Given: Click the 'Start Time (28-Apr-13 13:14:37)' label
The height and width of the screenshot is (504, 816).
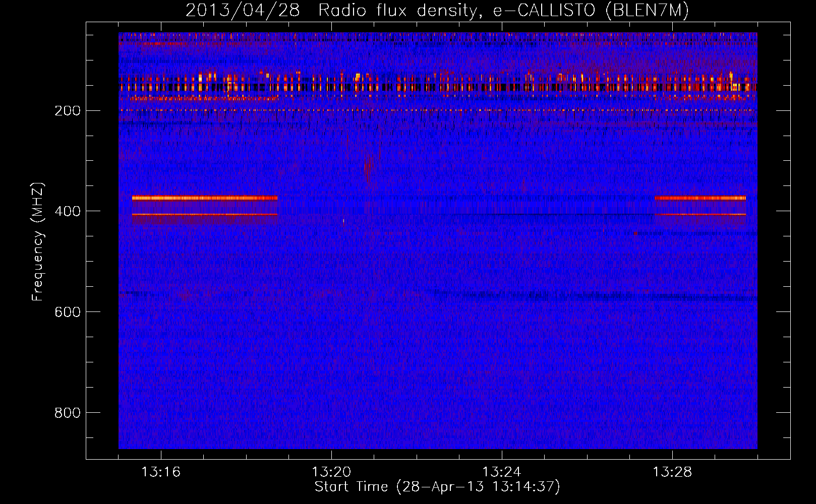Looking at the screenshot, I should [437, 487].
